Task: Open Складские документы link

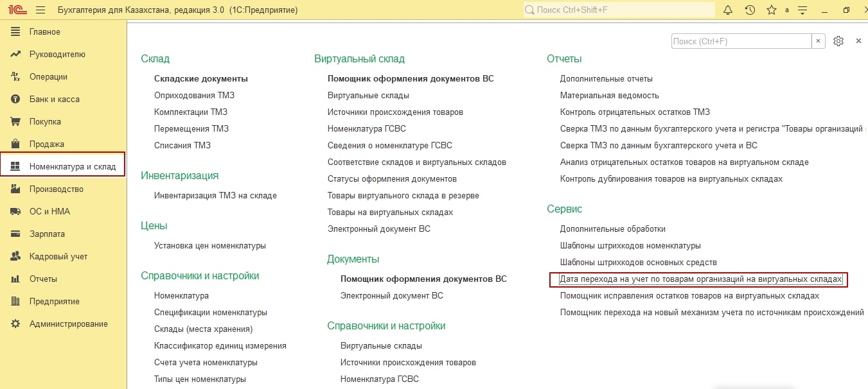Action: 200,78
